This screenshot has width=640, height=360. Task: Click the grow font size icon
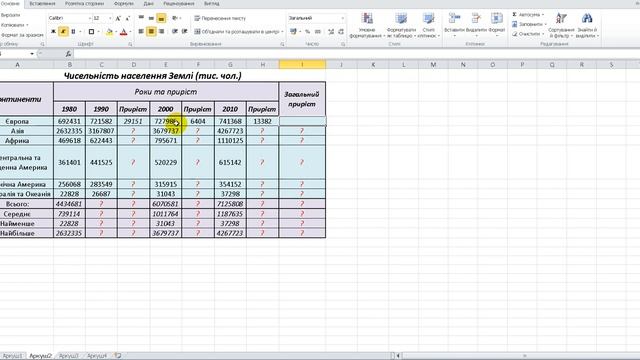pos(118,18)
